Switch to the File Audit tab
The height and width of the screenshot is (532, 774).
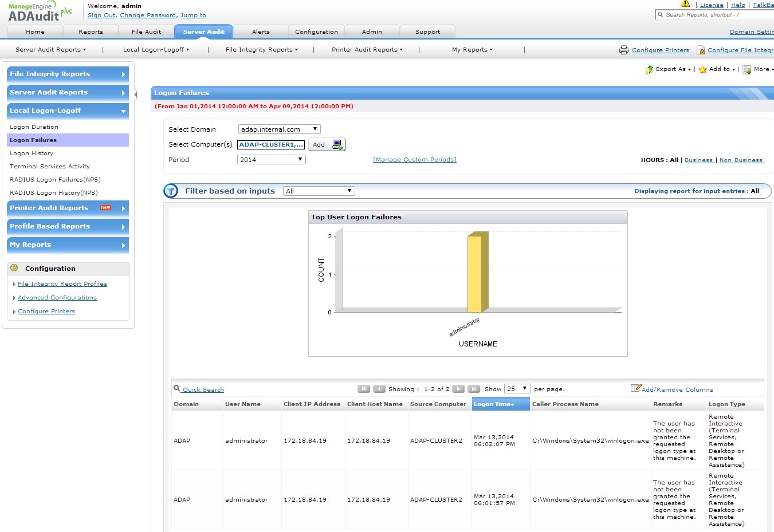tap(146, 32)
